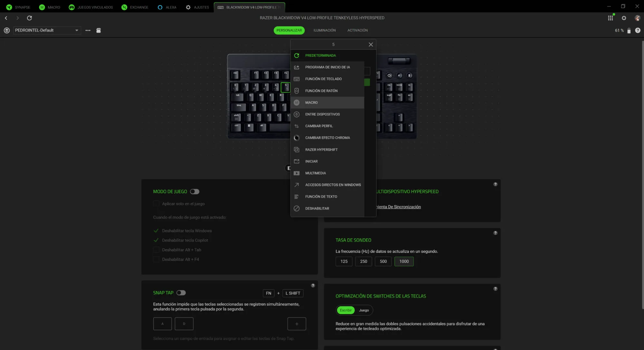Close the key 5 assignment panel
The image size is (644, 350).
click(371, 44)
